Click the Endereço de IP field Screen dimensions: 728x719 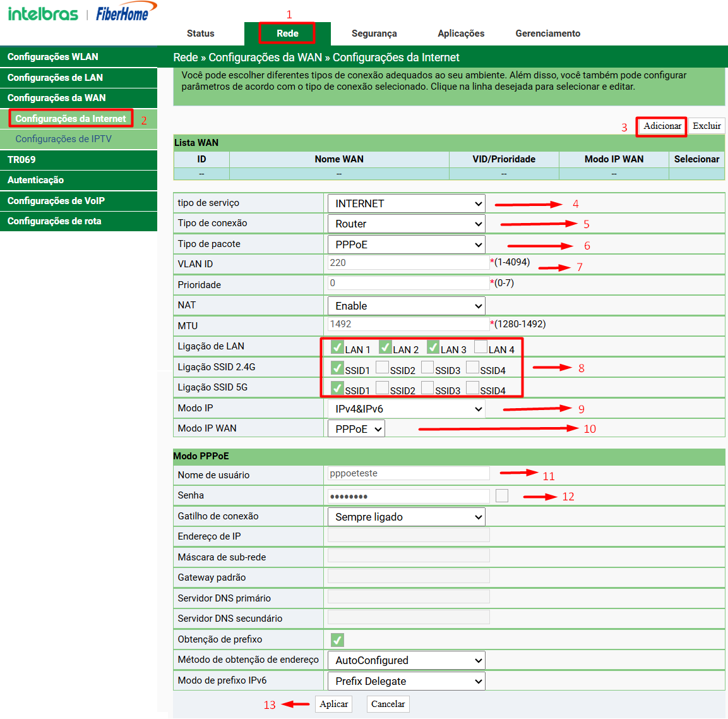click(409, 535)
